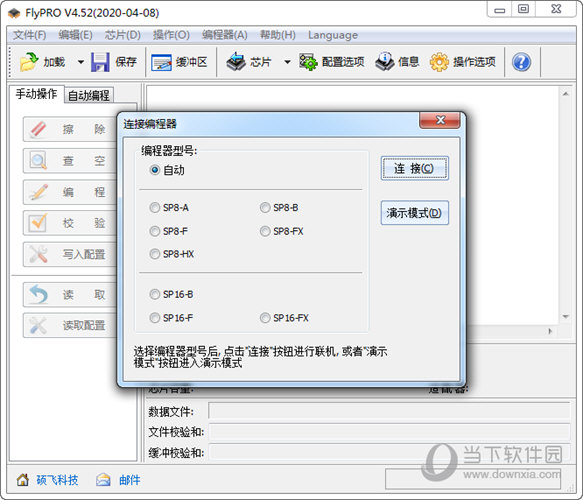Click the 文件校验和 field
The height and width of the screenshot is (500, 583).
point(389,432)
